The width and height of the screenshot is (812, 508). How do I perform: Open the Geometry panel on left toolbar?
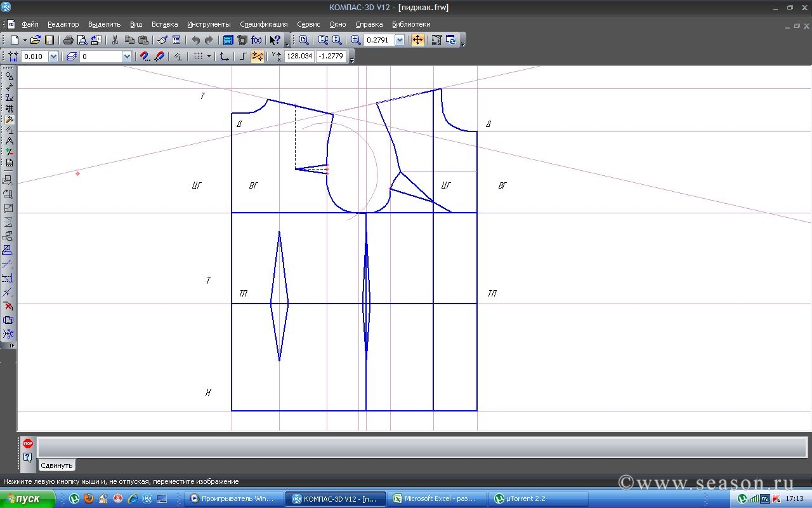pos(9,76)
